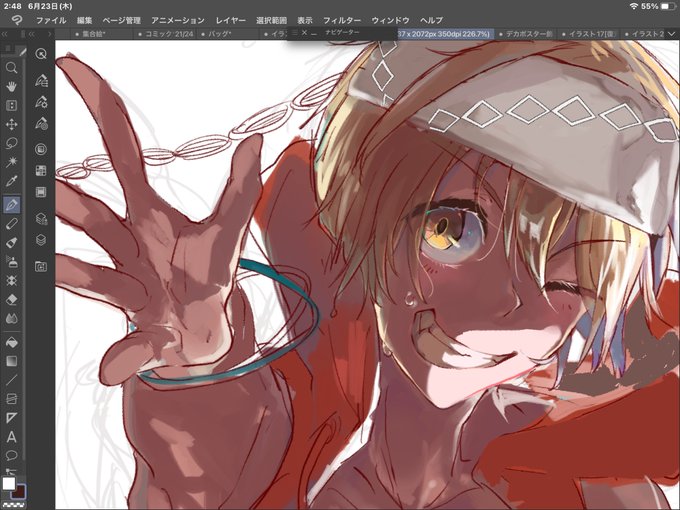Expand the document tab list chevron
680x510 pixels.
(x=672, y=34)
